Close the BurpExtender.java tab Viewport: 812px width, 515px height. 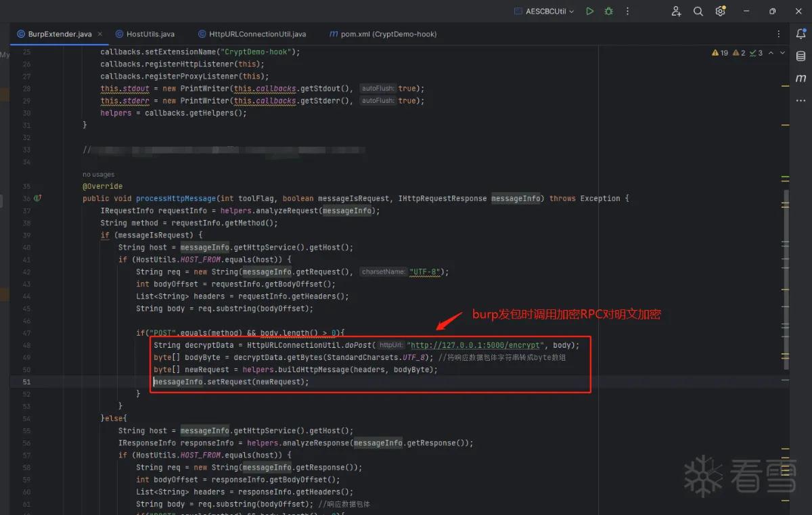pyautogui.click(x=100, y=34)
